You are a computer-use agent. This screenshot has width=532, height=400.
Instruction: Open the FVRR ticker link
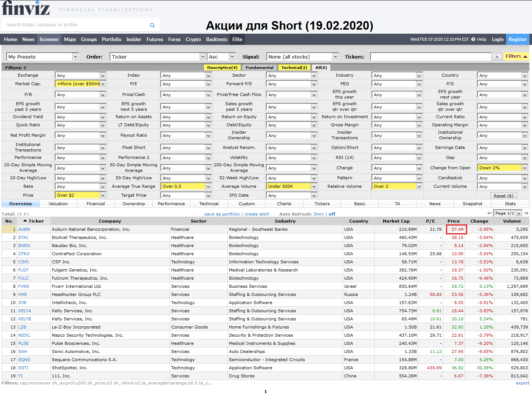24,286
